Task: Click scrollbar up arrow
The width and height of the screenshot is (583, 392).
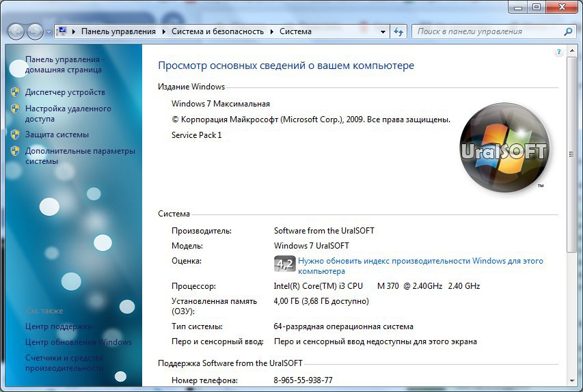Action: click(571, 51)
